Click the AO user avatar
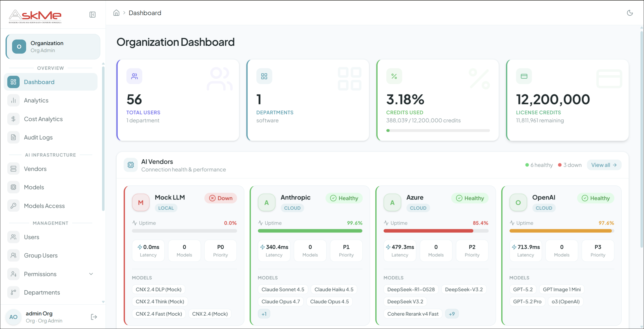 point(13,317)
